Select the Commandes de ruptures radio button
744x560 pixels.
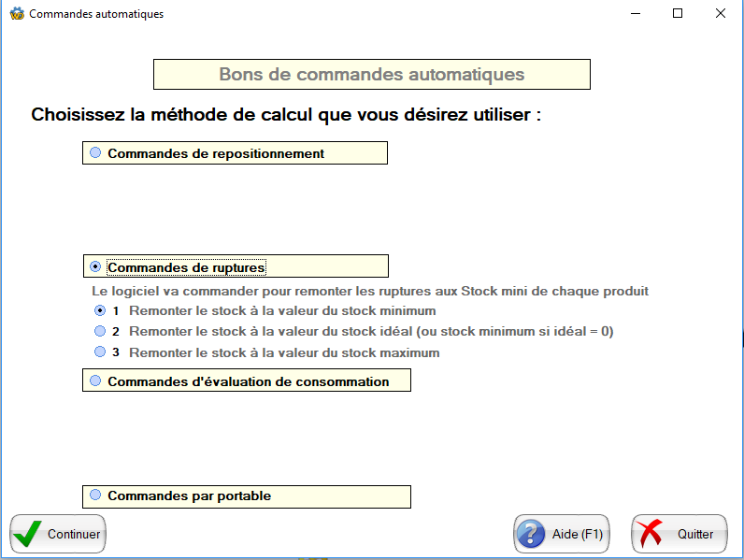click(95, 266)
